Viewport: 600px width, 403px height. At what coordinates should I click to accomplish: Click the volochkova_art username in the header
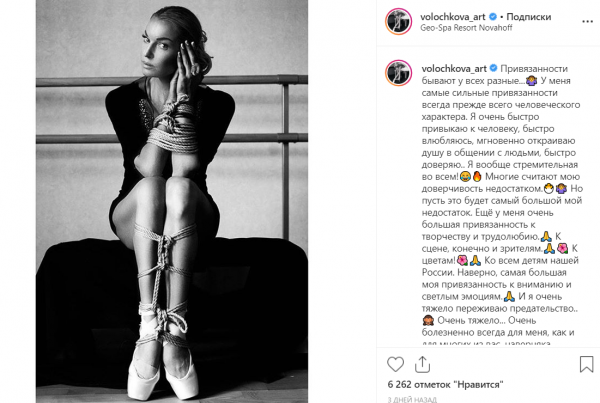click(x=453, y=17)
